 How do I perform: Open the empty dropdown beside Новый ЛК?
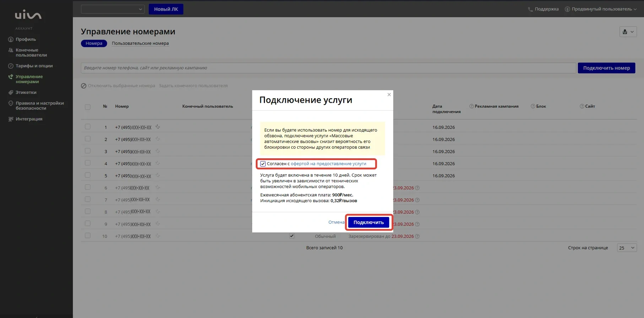tap(113, 9)
